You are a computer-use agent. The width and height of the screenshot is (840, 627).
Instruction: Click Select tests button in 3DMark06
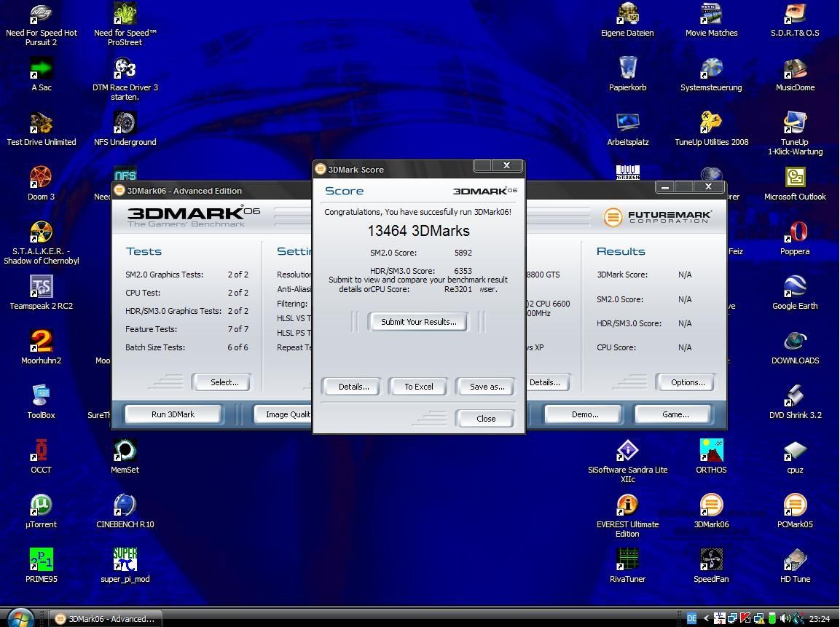(224, 382)
